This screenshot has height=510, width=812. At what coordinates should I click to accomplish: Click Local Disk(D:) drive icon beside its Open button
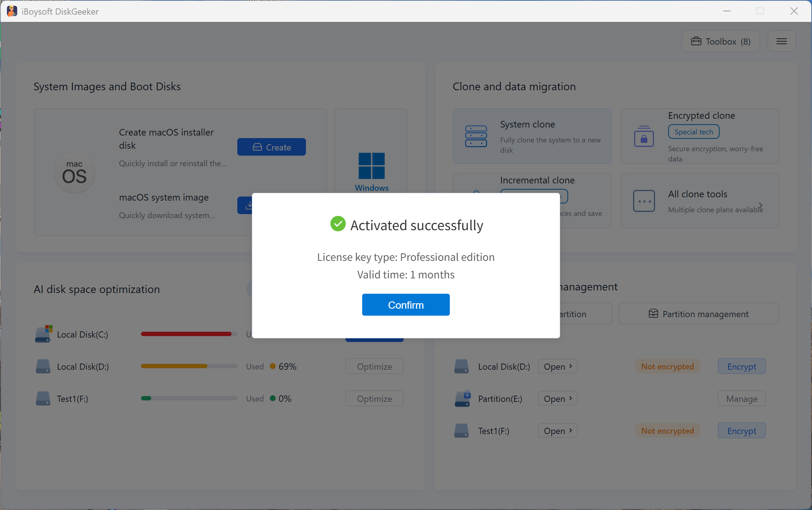pyautogui.click(x=461, y=366)
